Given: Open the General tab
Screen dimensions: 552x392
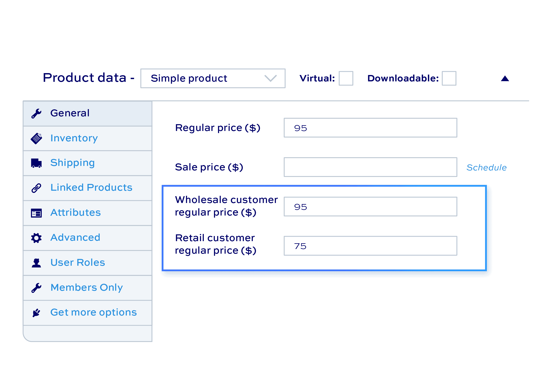Looking at the screenshot, I should (87, 113).
